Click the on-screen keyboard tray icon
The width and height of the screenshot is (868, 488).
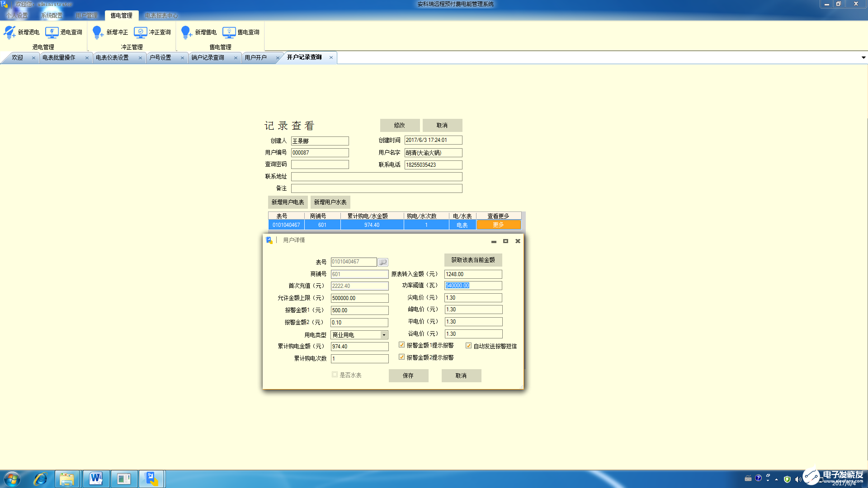748,479
